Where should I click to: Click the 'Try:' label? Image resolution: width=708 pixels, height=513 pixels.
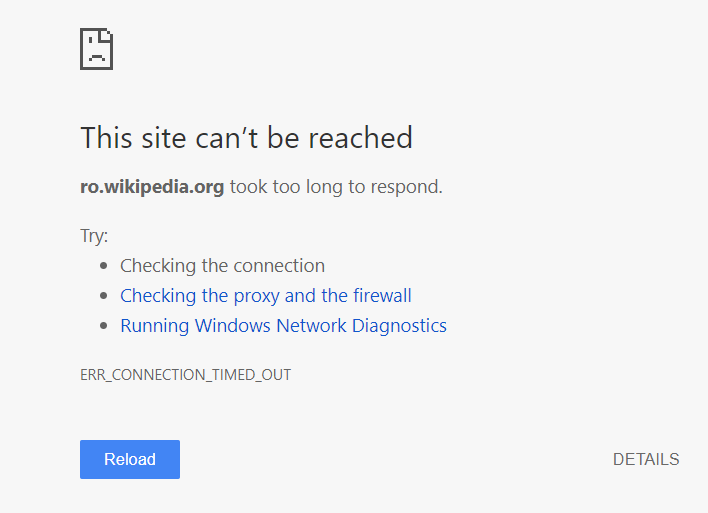point(94,237)
